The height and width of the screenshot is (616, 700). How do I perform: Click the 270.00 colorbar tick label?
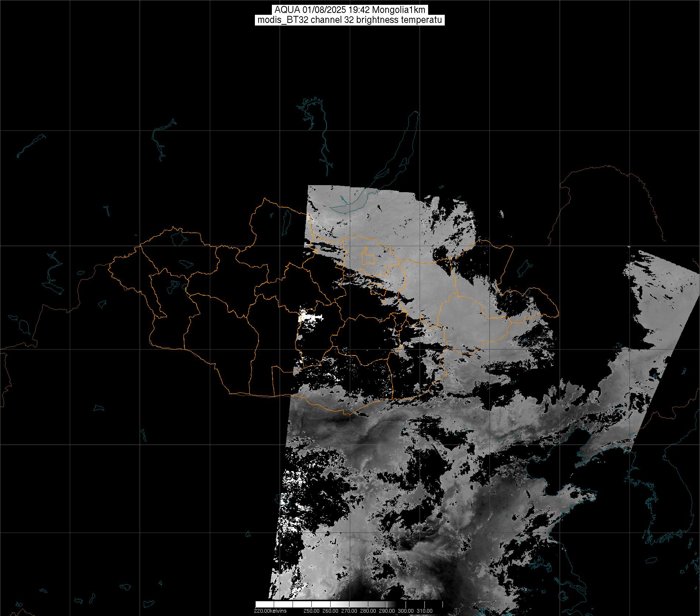[x=349, y=611]
